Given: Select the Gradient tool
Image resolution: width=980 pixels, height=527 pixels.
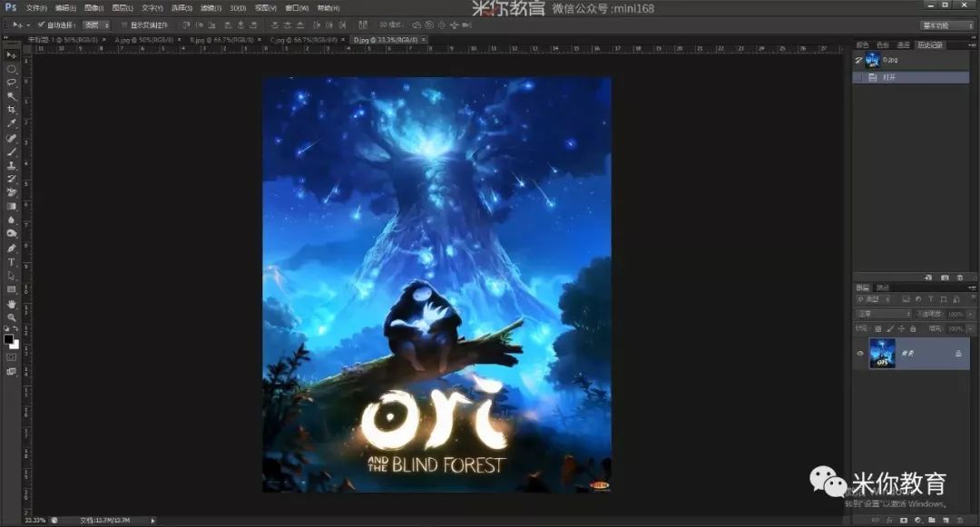Looking at the screenshot, I should coord(11,206).
